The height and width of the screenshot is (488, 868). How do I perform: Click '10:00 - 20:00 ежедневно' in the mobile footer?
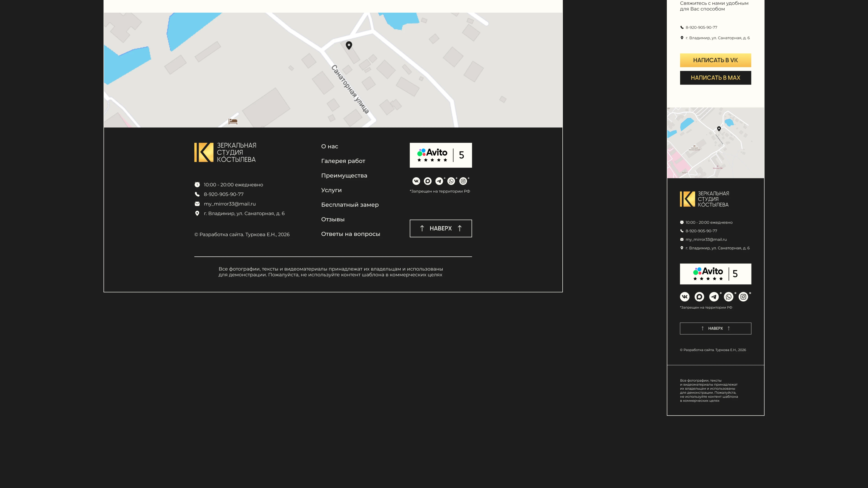point(709,222)
